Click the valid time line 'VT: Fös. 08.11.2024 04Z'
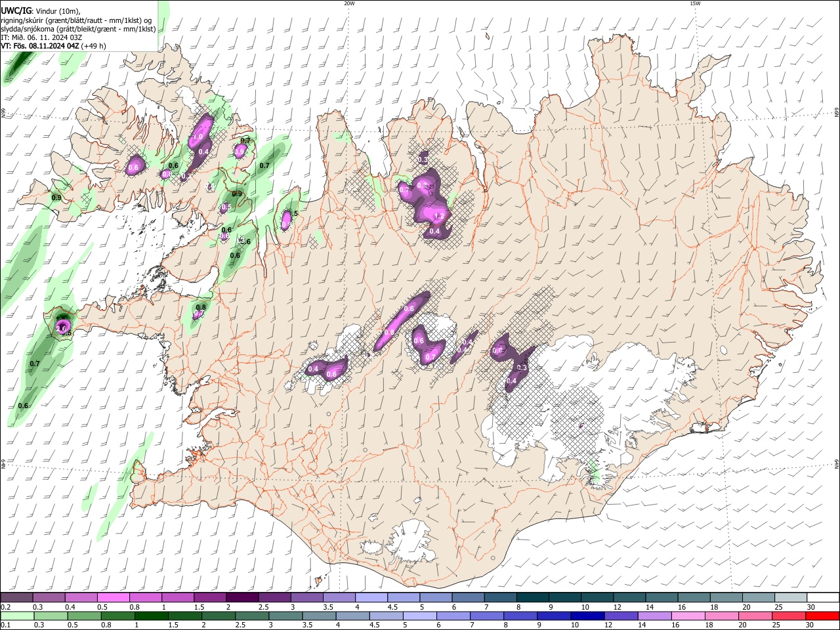 click(x=41, y=46)
